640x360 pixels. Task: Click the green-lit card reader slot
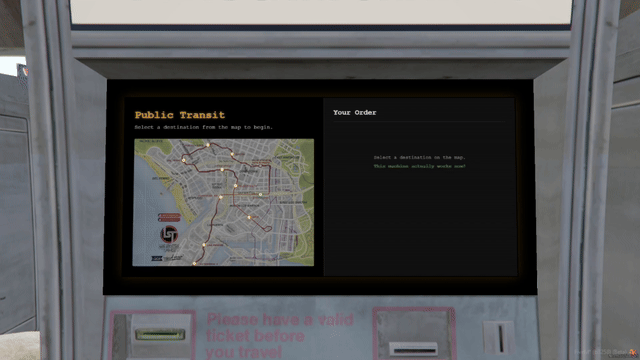point(160,335)
